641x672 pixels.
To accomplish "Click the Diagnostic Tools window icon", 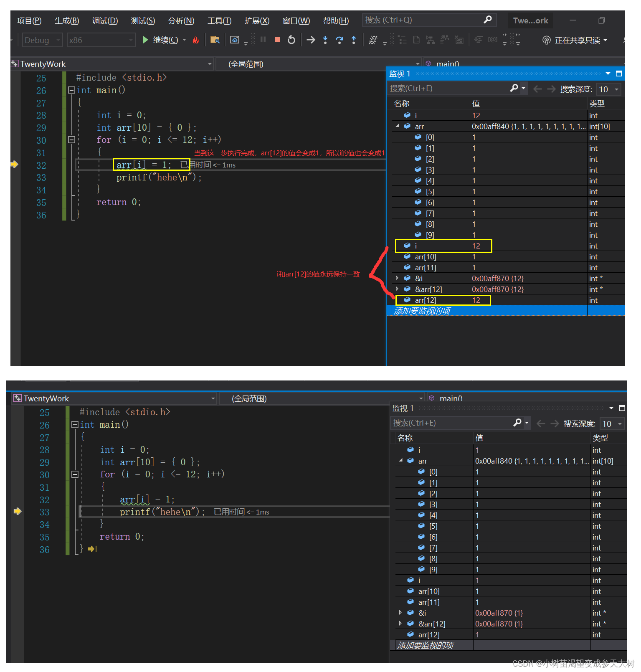I will (x=235, y=40).
